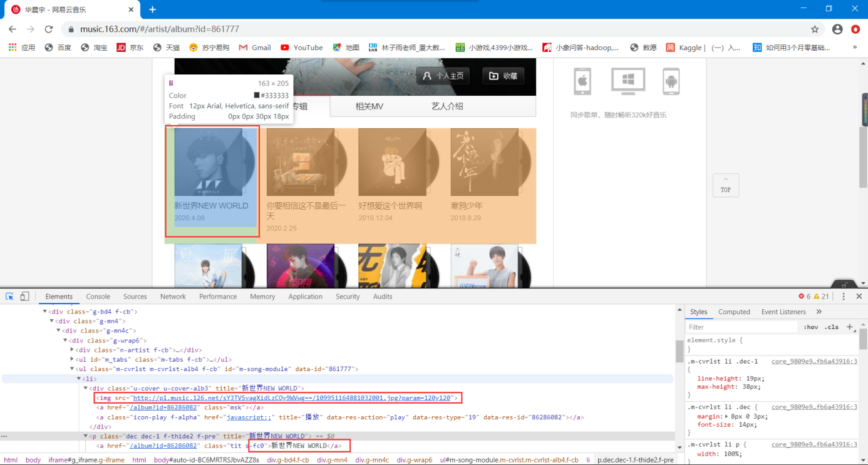Switch to the Network tab in DevTools

tap(173, 297)
